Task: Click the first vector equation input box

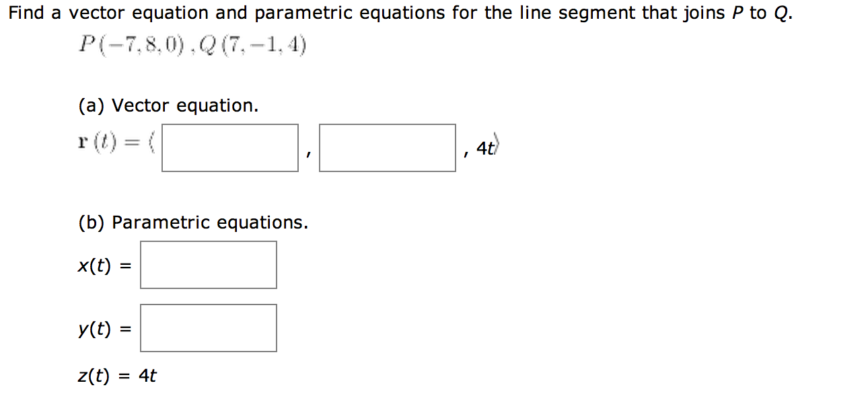Action: (229, 147)
